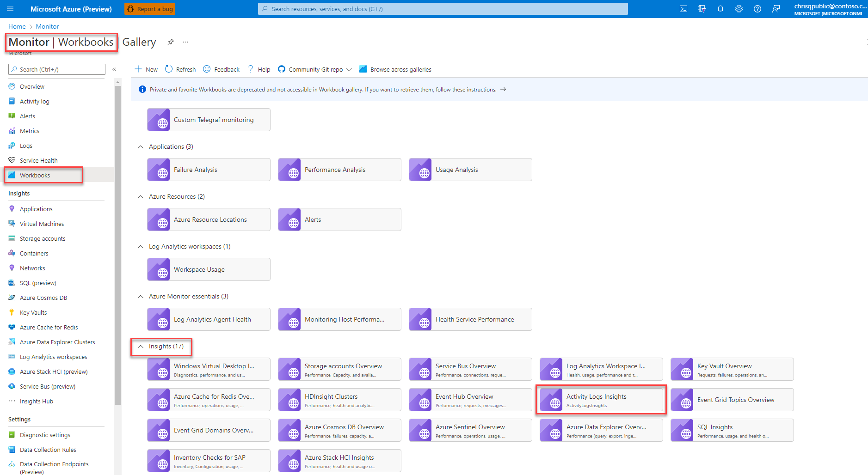868x475 pixels.
Task: Click the Activity Logs Insights workbook icon
Action: [551, 400]
